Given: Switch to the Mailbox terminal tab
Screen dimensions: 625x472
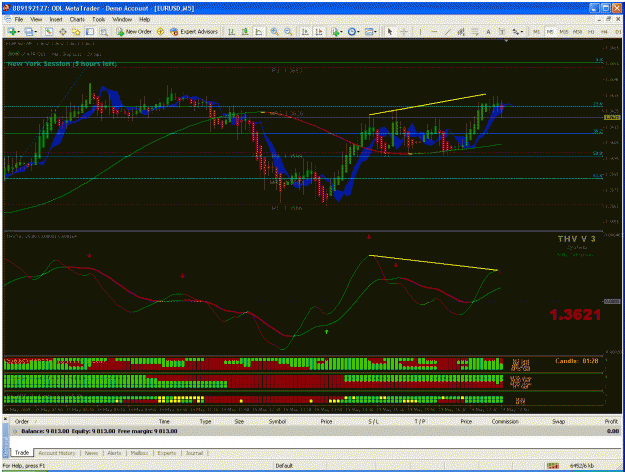Looking at the screenshot, I should [x=139, y=453].
